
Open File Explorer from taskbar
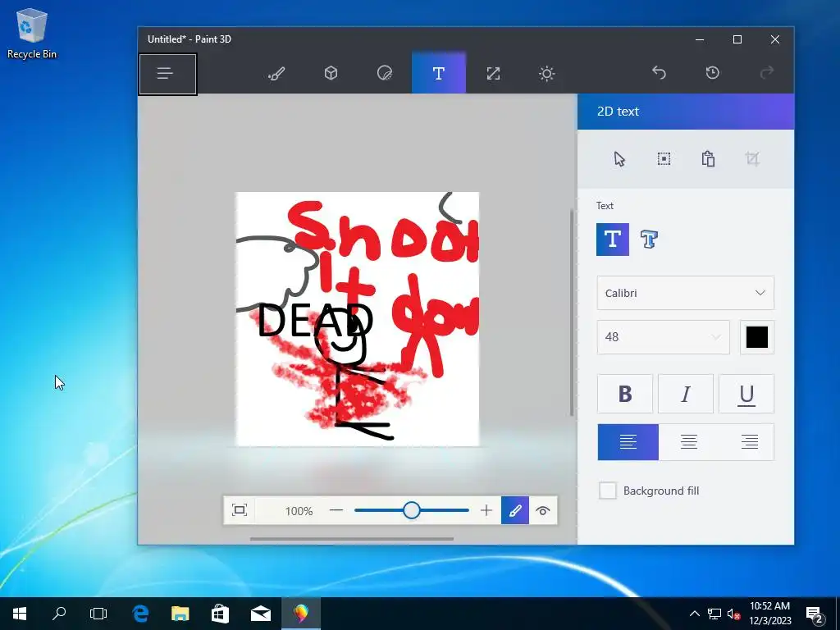click(180, 614)
